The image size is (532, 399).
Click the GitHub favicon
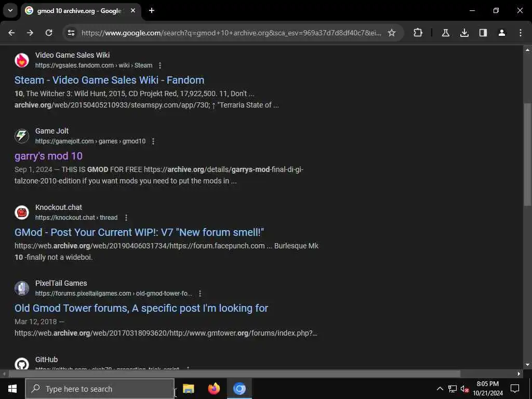click(x=22, y=364)
